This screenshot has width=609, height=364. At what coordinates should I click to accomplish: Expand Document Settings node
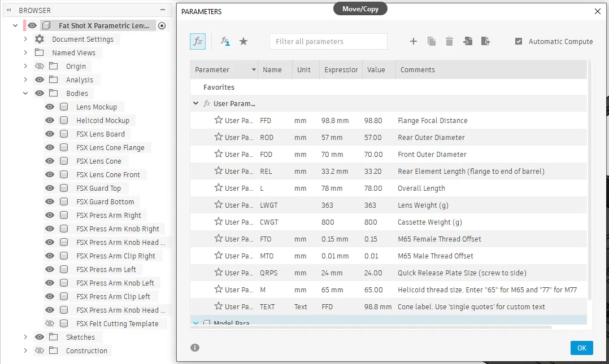(25, 39)
